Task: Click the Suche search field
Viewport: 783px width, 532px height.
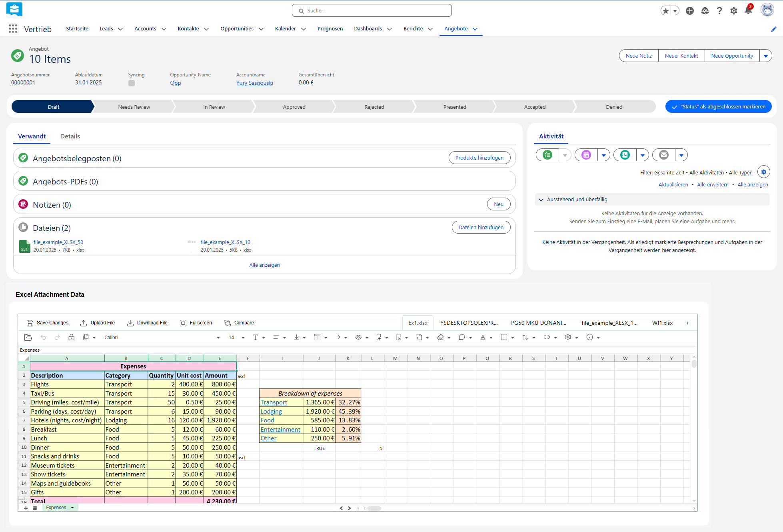Action: [372, 11]
